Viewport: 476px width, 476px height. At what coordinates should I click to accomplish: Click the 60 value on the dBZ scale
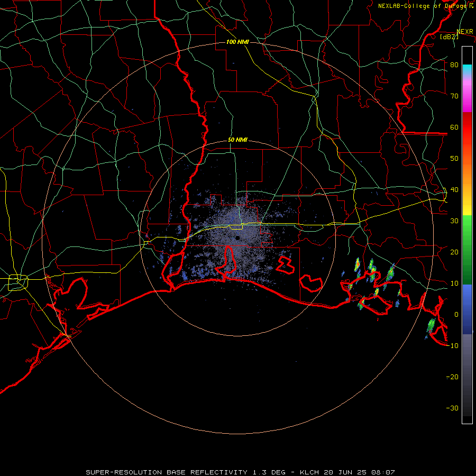click(x=454, y=127)
